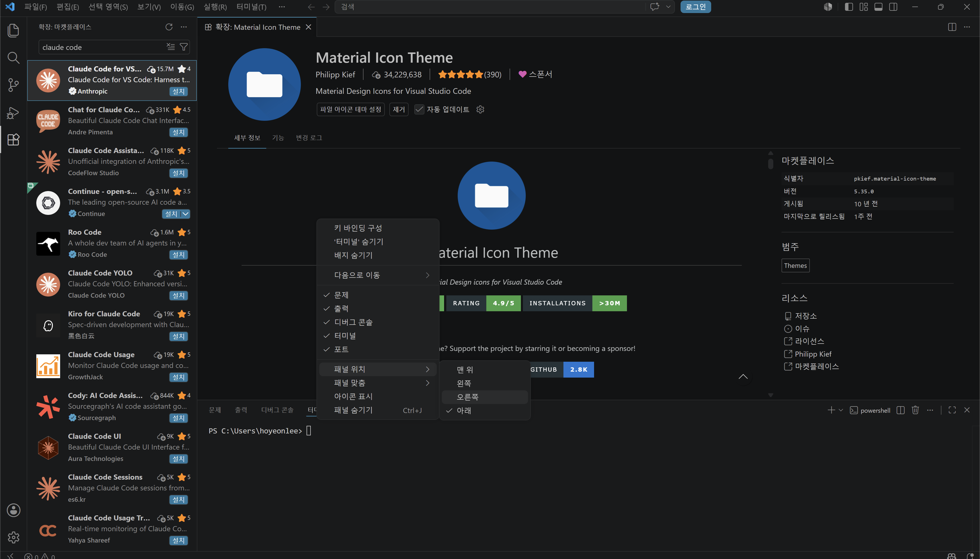The image size is (980, 559).
Task: Switch to the 변경 로그 tab
Action: pos(309,138)
